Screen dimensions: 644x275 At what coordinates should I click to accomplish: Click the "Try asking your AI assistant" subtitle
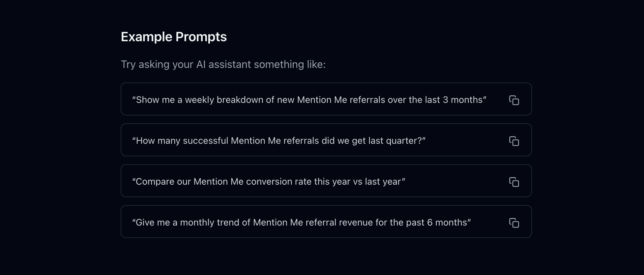tap(223, 64)
